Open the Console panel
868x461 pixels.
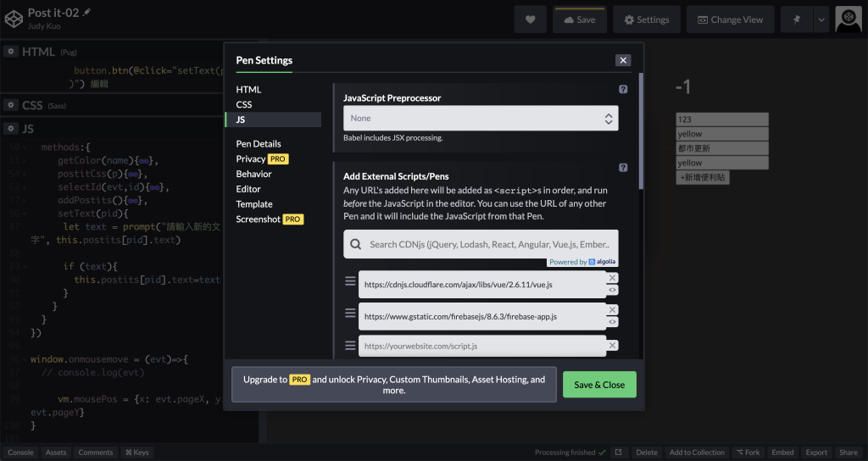pos(20,453)
